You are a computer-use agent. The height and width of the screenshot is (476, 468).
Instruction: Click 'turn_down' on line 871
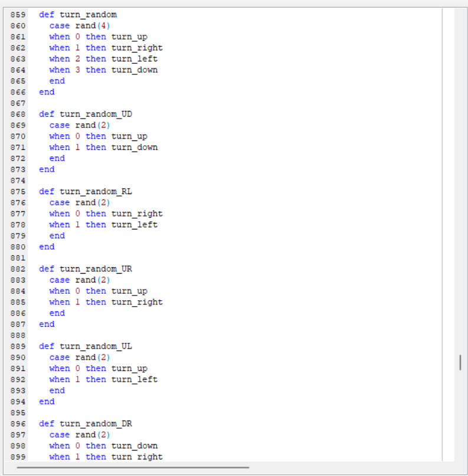click(x=135, y=147)
